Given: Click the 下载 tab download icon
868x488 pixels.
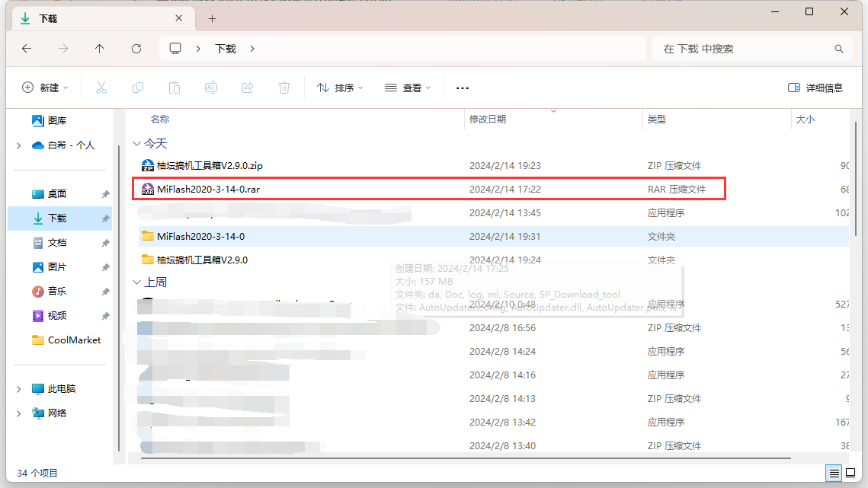Looking at the screenshot, I should (x=25, y=18).
